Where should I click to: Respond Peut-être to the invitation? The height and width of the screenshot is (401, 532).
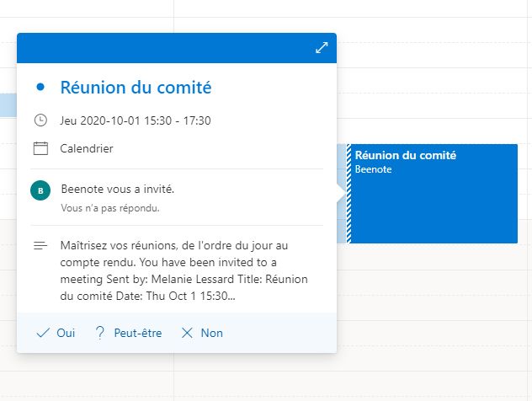point(129,333)
